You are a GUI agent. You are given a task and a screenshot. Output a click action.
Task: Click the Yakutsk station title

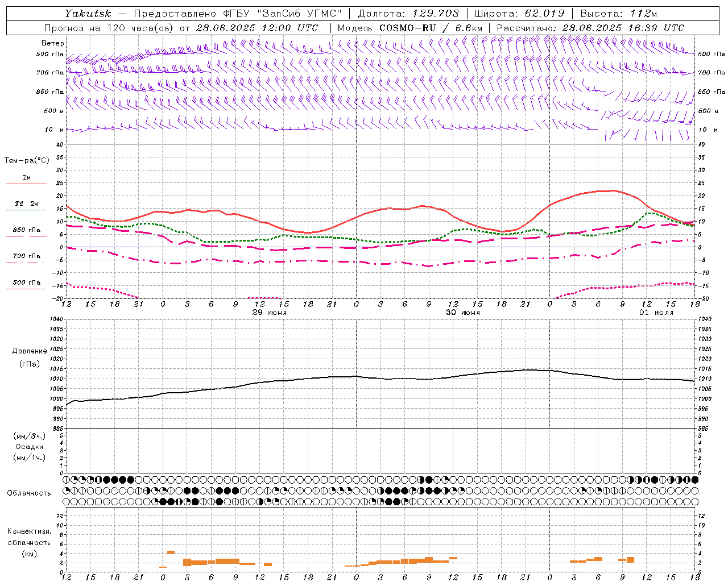[88, 14]
